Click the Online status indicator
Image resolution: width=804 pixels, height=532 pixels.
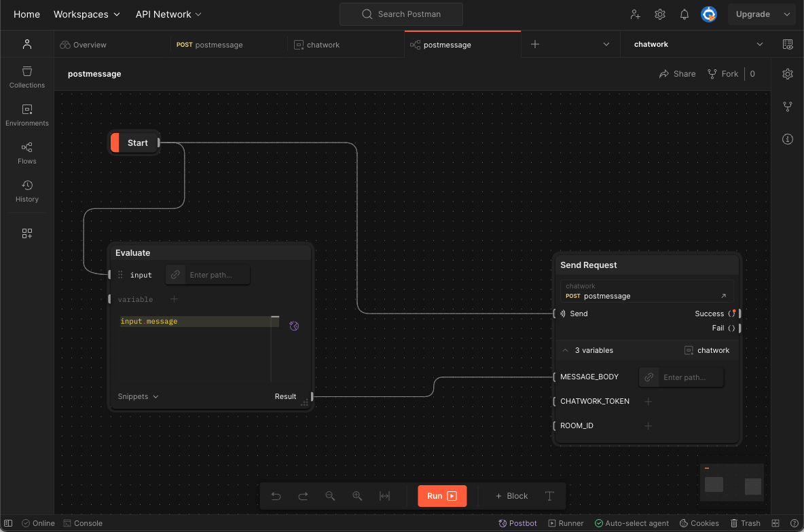(x=38, y=523)
